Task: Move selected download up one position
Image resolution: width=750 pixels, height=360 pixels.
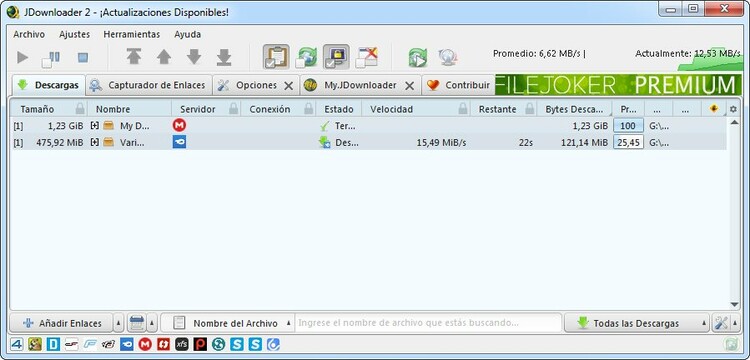Action: click(x=164, y=57)
